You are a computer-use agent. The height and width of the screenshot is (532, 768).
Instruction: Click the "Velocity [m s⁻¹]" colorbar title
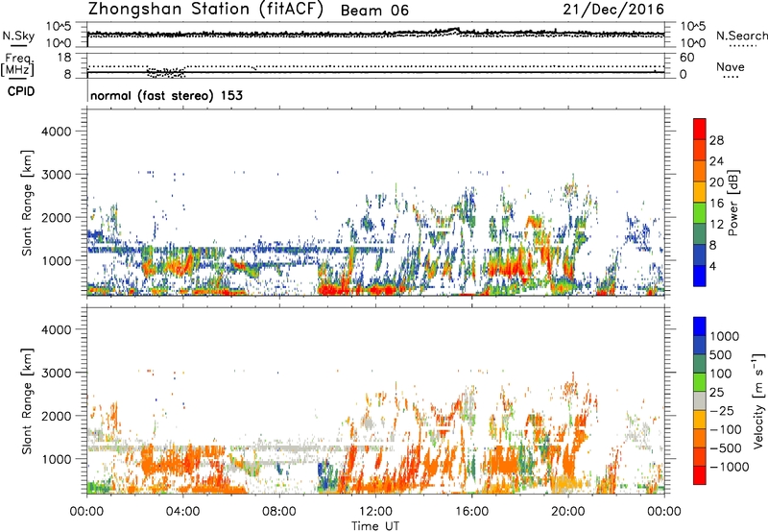pyautogui.click(x=758, y=400)
